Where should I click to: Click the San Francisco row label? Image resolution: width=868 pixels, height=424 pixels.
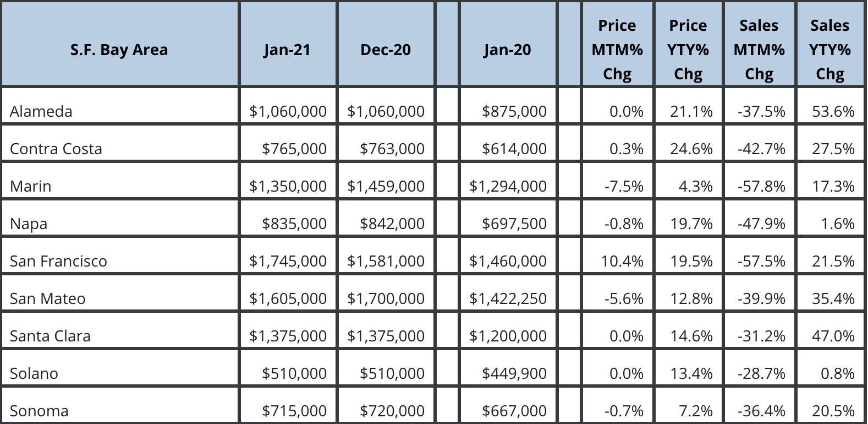pyautogui.click(x=58, y=261)
